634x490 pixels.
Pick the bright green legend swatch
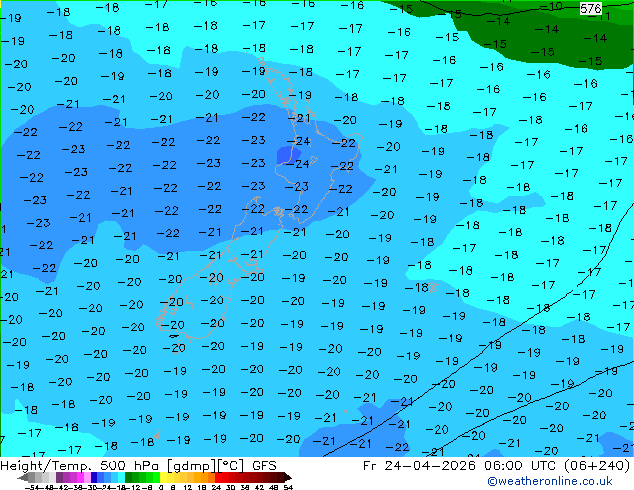(156, 477)
